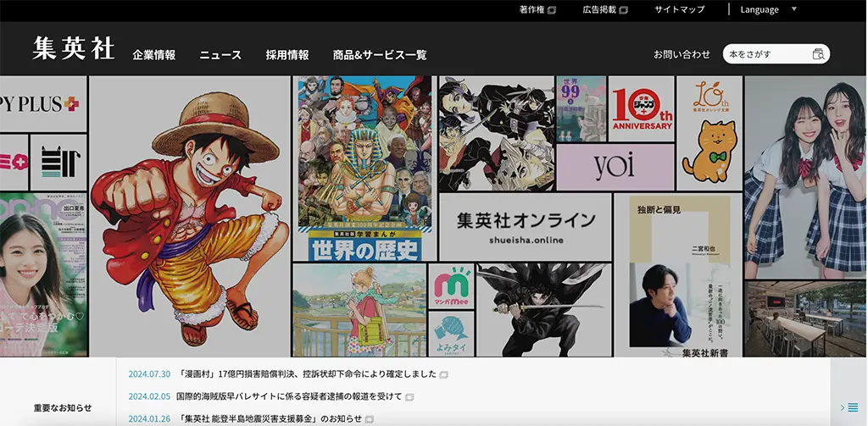Open the 採用情報 menu
Viewport: 868px width, 426px height.
click(x=287, y=55)
